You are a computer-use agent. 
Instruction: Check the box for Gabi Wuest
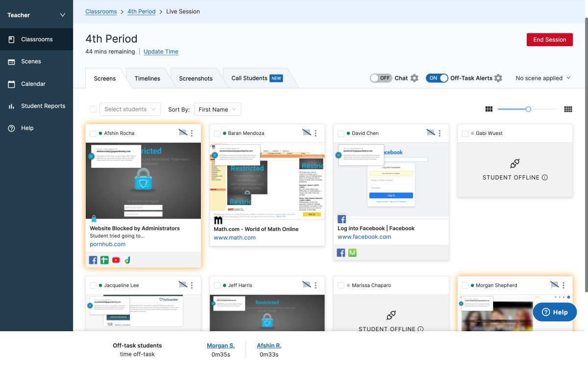tap(465, 133)
